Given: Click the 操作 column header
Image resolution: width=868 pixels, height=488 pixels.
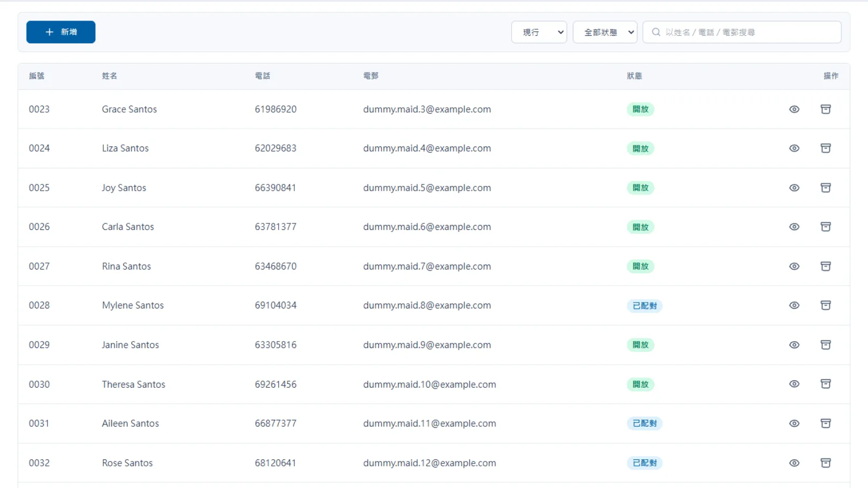Looking at the screenshot, I should (x=831, y=76).
